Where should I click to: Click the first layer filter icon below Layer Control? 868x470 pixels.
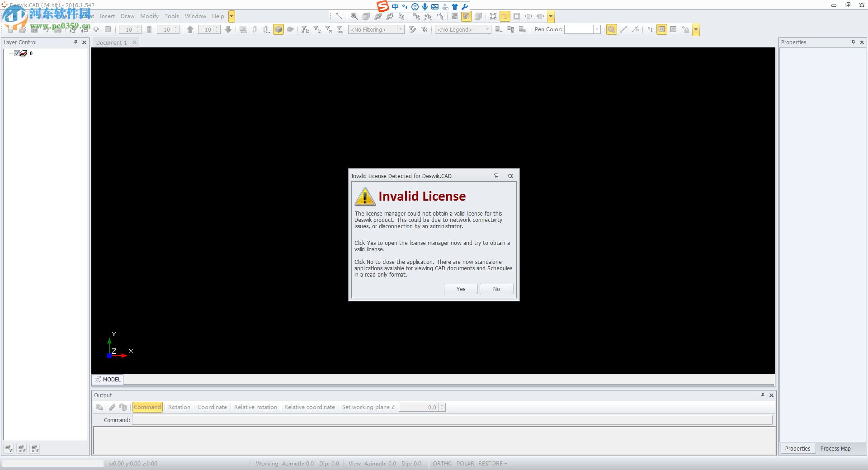tap(9, 448)
